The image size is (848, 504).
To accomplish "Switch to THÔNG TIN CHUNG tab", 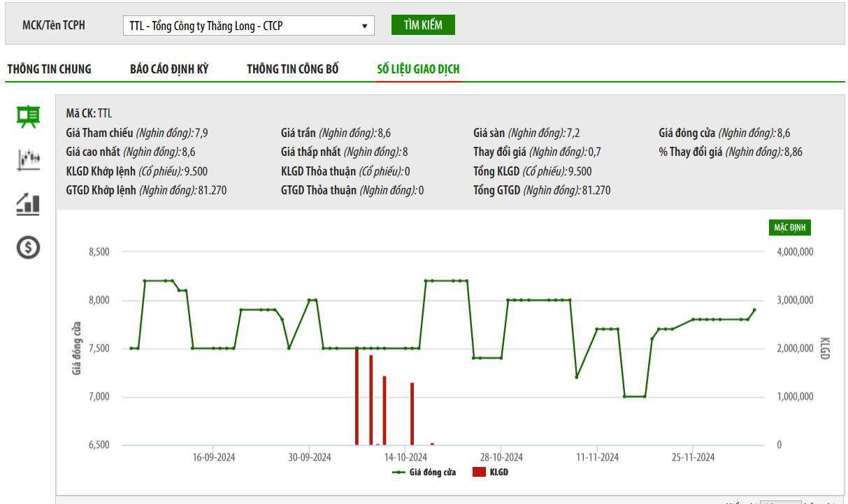I will point(49,69).
